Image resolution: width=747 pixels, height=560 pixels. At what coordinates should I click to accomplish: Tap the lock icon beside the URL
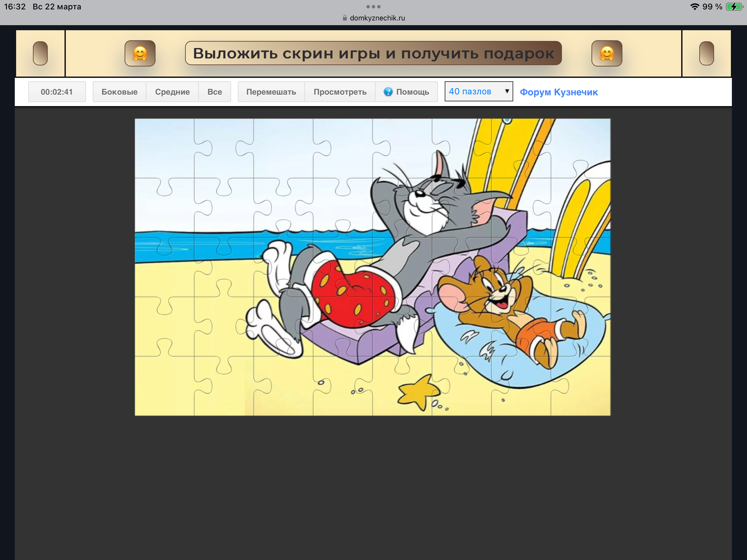click(345, 18)
